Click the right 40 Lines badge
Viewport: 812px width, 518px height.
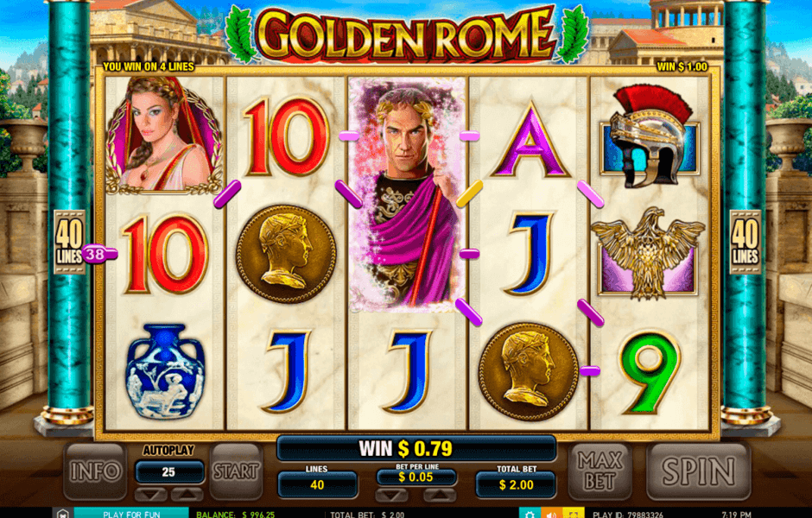(x=745, y=242)
